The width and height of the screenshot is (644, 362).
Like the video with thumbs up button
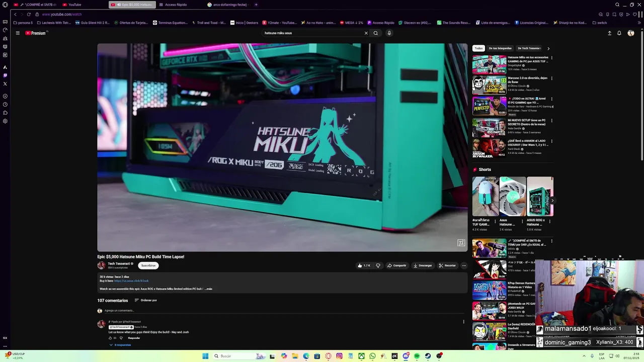pos(364,265)
